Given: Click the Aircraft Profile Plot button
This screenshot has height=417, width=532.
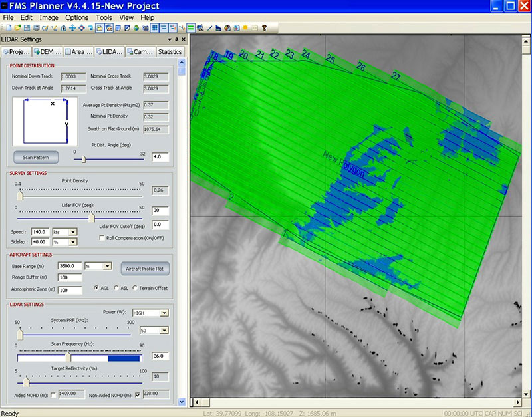Looking at the screenshot, I should pos(146,269).
